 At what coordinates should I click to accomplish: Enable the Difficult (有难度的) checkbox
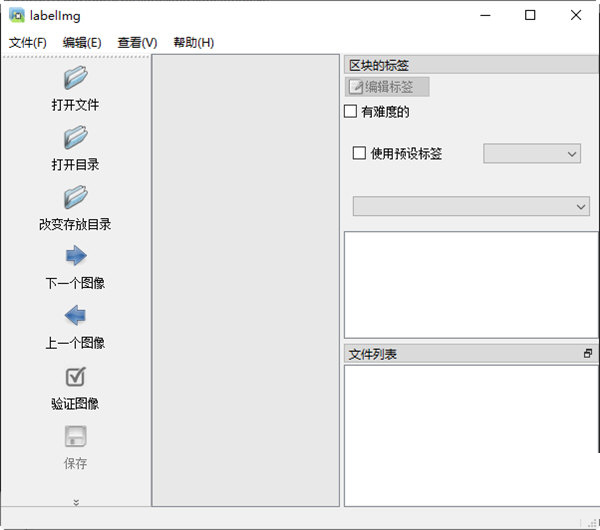[350, 112]
